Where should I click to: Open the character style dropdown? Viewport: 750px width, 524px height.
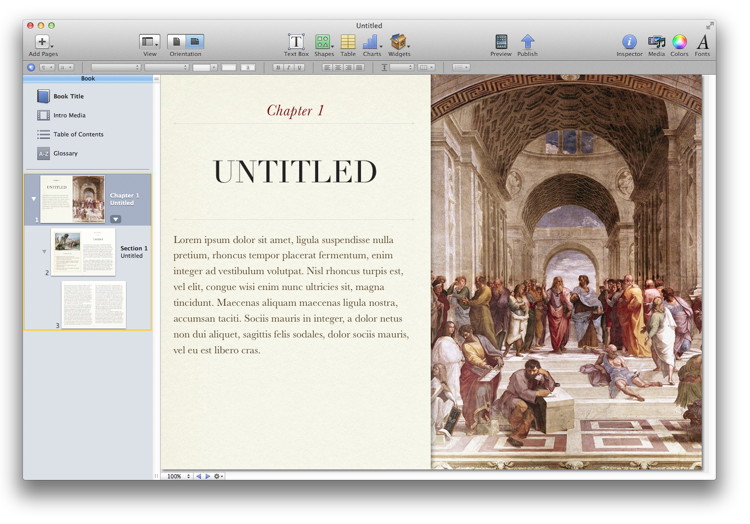tap(66, 67)
